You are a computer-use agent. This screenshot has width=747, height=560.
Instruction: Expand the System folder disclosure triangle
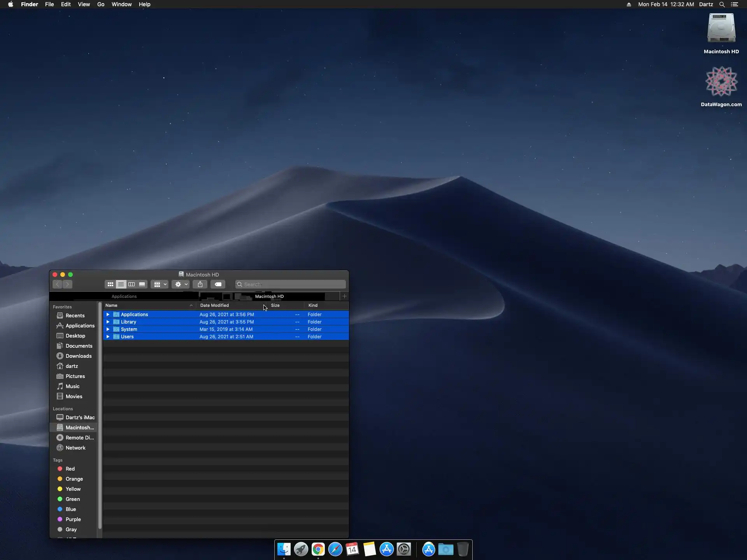pos(108,329)
